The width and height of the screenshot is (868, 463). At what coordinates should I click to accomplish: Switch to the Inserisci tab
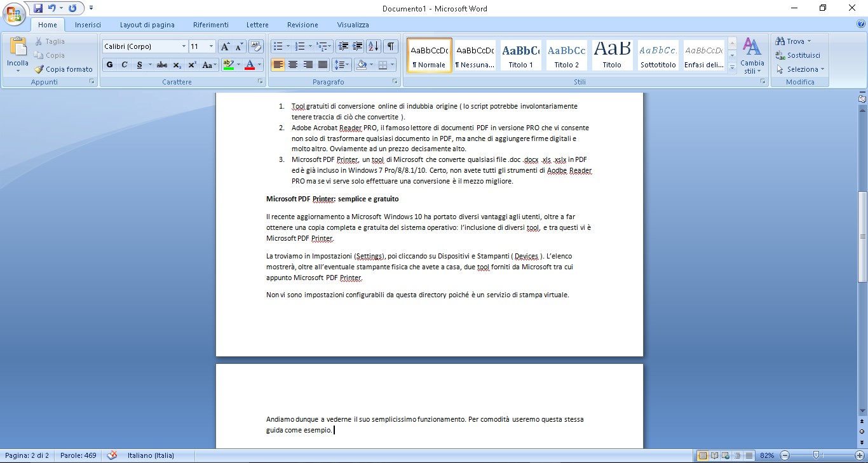(x=88, y=25)
